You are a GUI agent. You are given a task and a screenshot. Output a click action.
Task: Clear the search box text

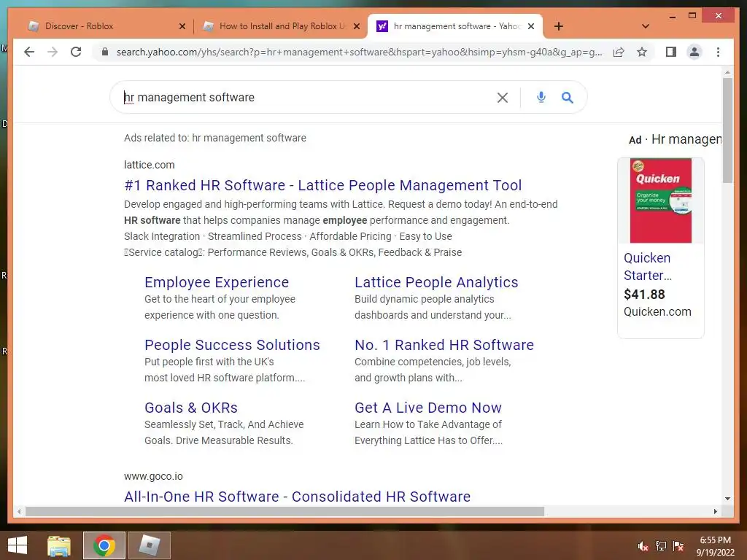pyautogui.click(x=502, y=98)
